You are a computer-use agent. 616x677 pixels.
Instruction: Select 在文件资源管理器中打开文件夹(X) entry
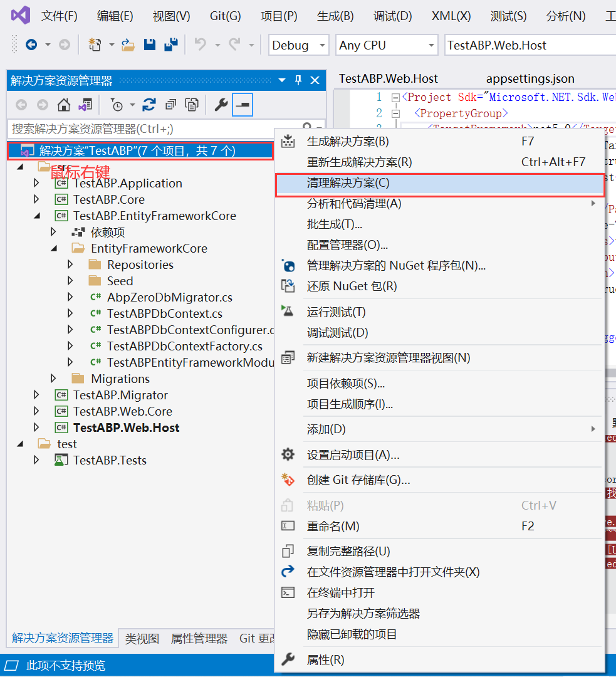coord(439,572)
